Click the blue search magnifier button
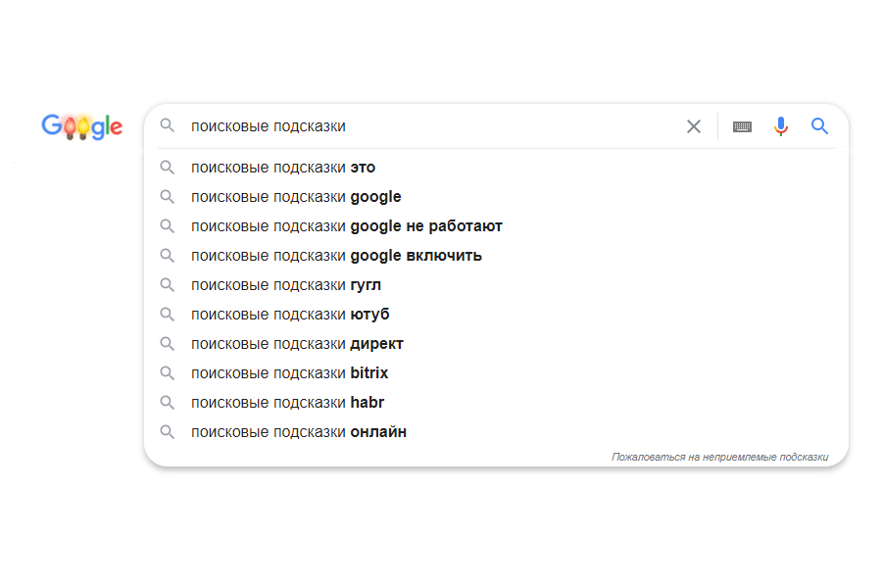 pos(820,126)
